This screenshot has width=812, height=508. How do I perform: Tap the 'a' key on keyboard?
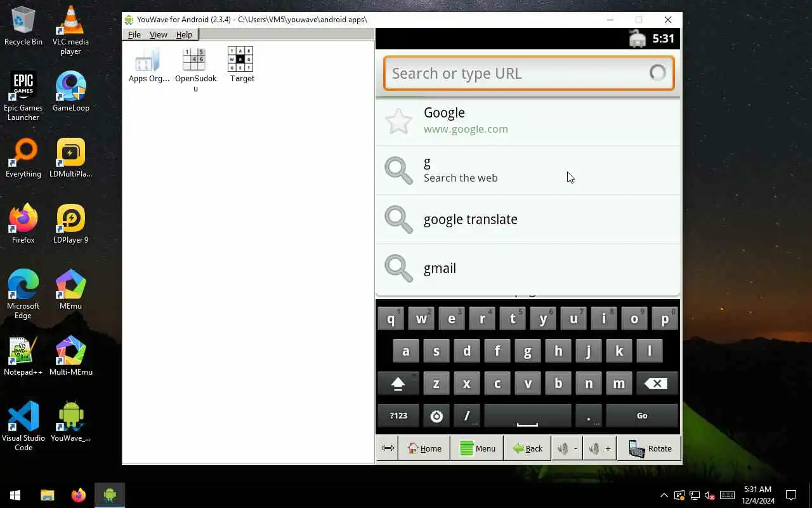406,351
